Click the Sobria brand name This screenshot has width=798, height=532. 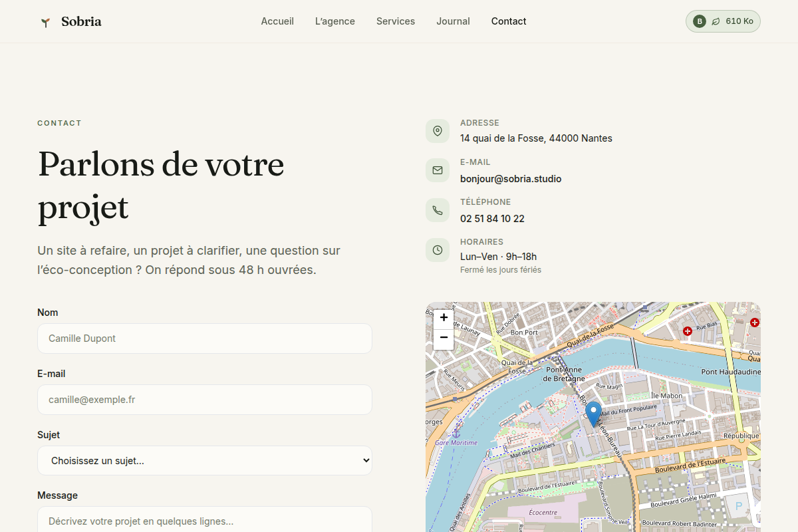click(81, 21)
